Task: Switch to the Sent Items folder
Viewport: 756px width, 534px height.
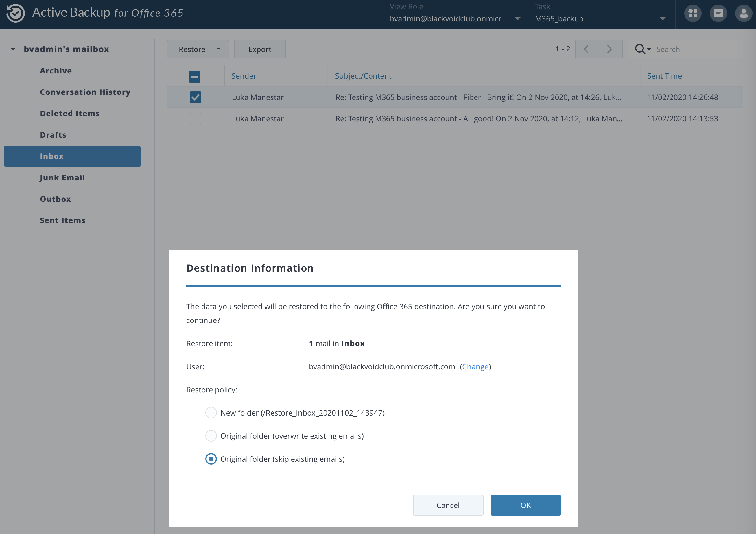Action: [62, 220]
